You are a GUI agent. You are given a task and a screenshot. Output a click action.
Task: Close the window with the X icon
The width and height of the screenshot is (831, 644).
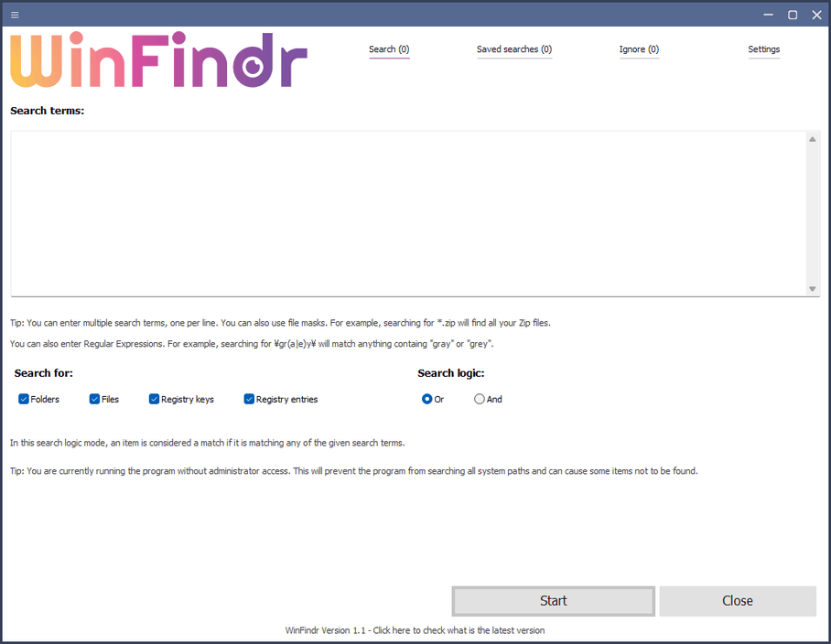[x=816, y=15]
